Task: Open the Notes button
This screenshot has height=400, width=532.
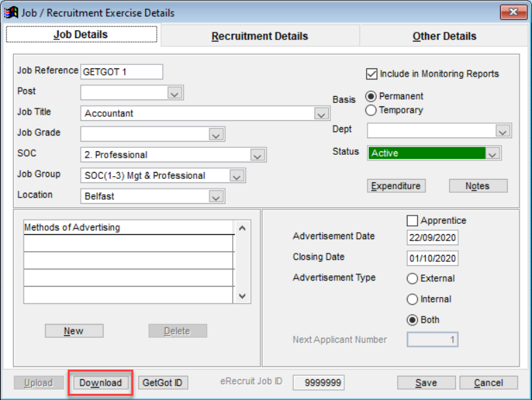Action: click(478, 186)
